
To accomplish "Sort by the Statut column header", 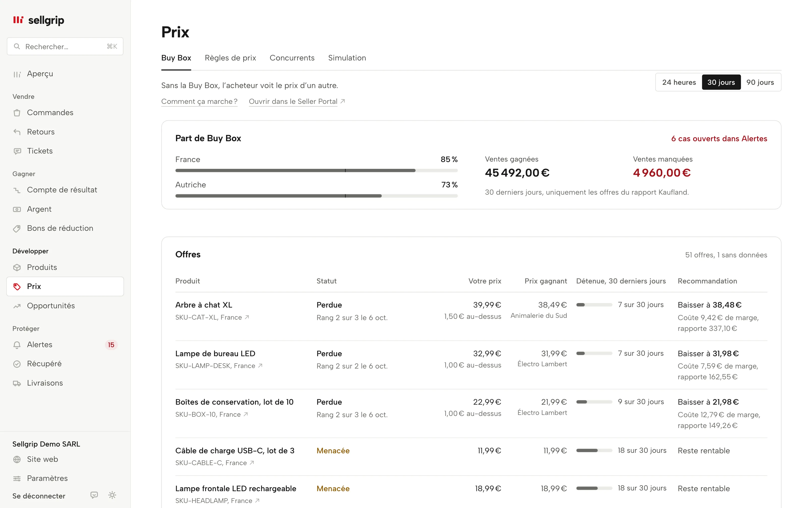I will coord(327,281).
